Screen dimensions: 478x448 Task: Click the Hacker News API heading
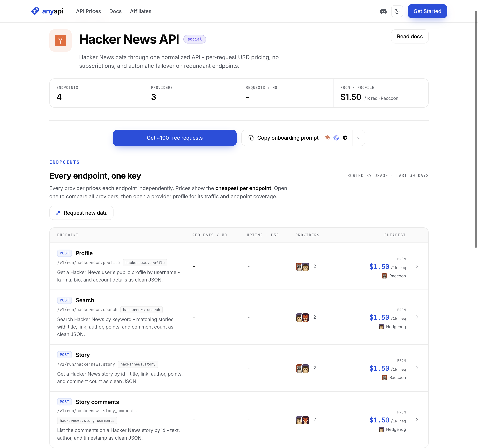pos(129,39)
